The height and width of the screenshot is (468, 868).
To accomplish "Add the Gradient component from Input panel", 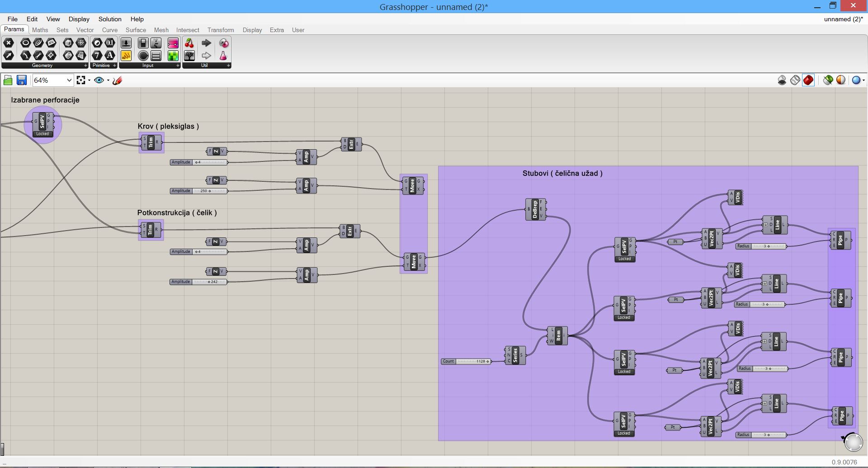I will (173, 43).
